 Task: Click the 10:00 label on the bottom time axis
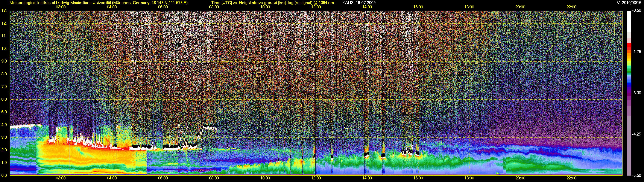265,178
